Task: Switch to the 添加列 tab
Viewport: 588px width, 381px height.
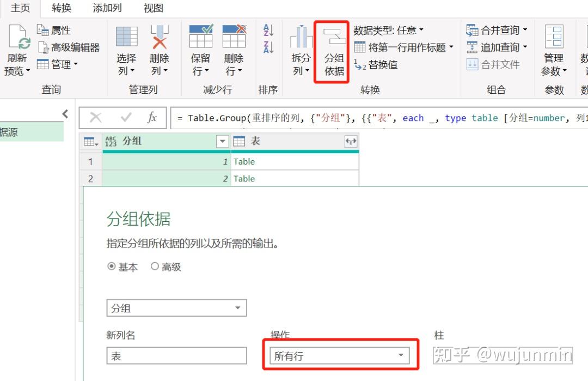Action: (x=107, y=8)
